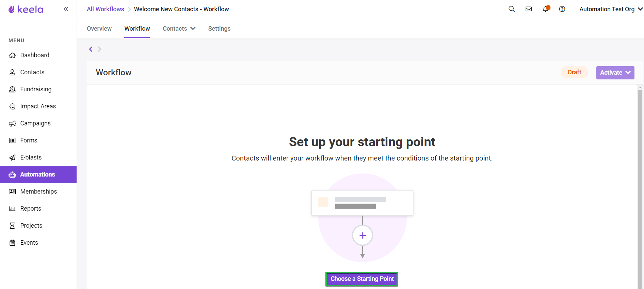This screenshot has width=644, height=289.
Task: Open the notifications bell
Action: [546, 9]
